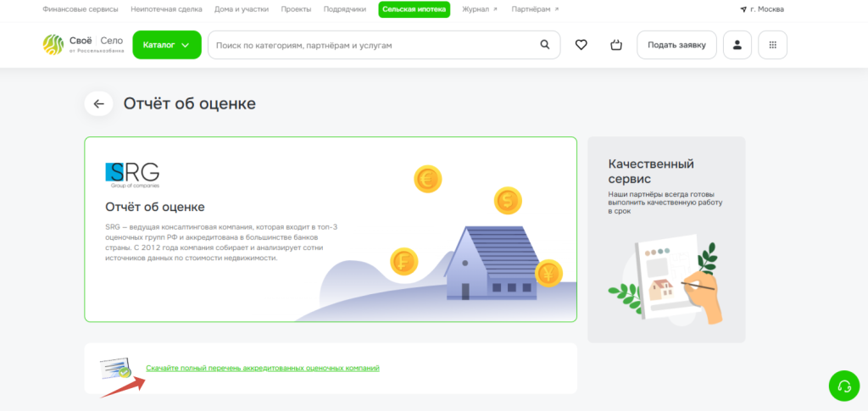Open Партнёрам external link
The height and width of the screenshot is (411, 868).
pyautogui.click(x=536, y=9)
